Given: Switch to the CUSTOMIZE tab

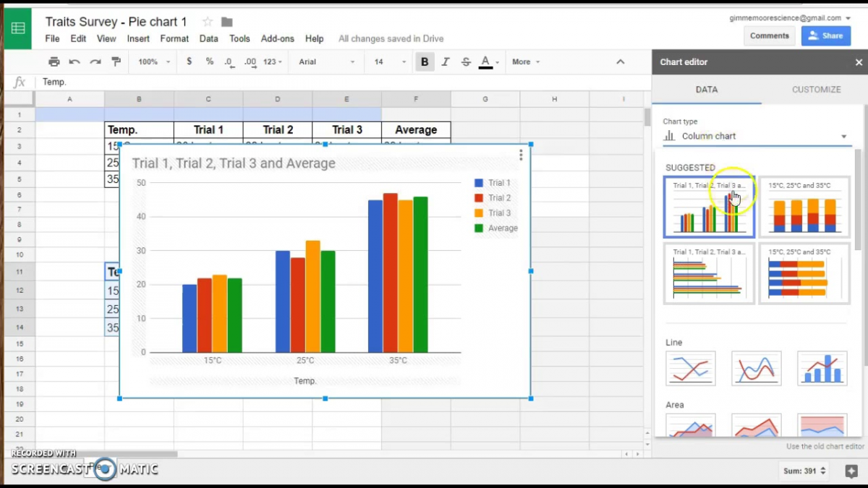Looking at the screenshot, I should click(816, 89).
